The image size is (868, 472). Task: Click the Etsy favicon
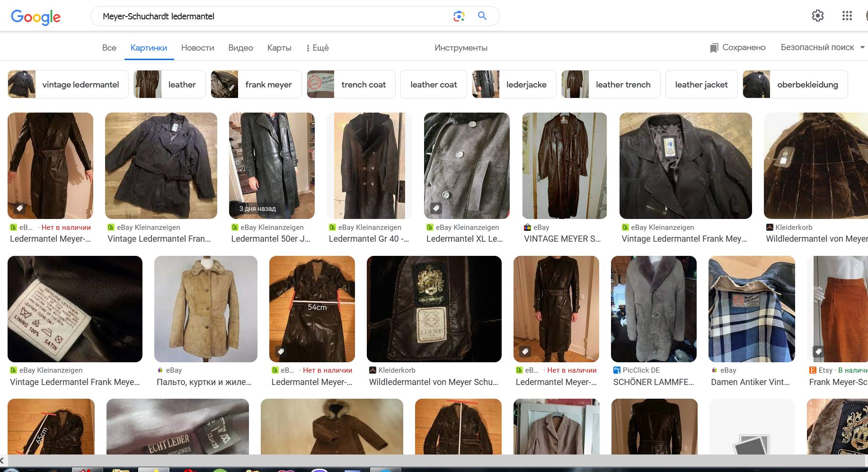(813, 370)
